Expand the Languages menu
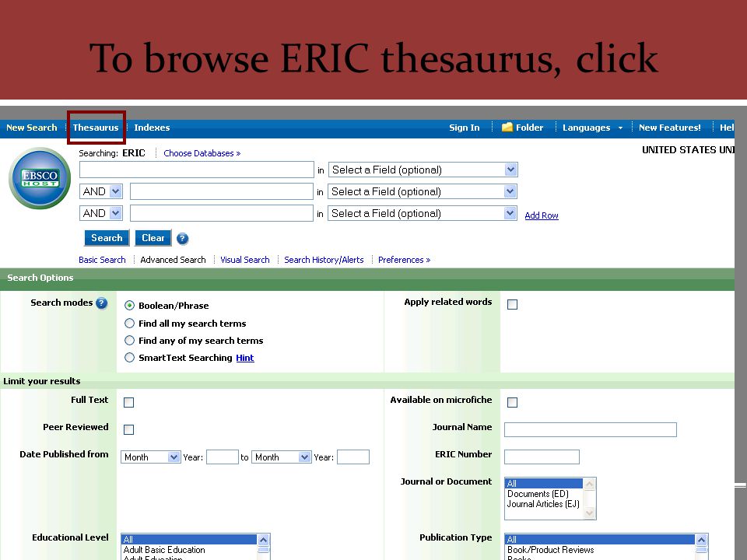The width and height of the screenshot is (747, 560). point(592,128)
